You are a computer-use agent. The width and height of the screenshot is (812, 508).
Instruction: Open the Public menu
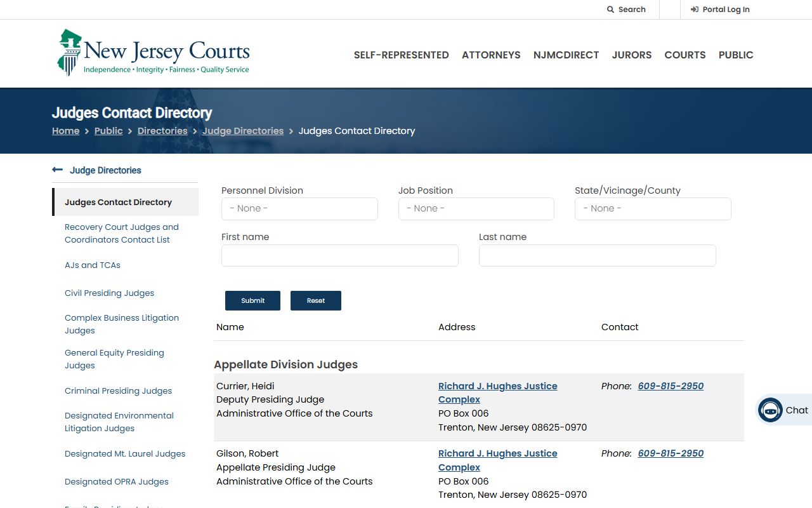click(736, 55)
